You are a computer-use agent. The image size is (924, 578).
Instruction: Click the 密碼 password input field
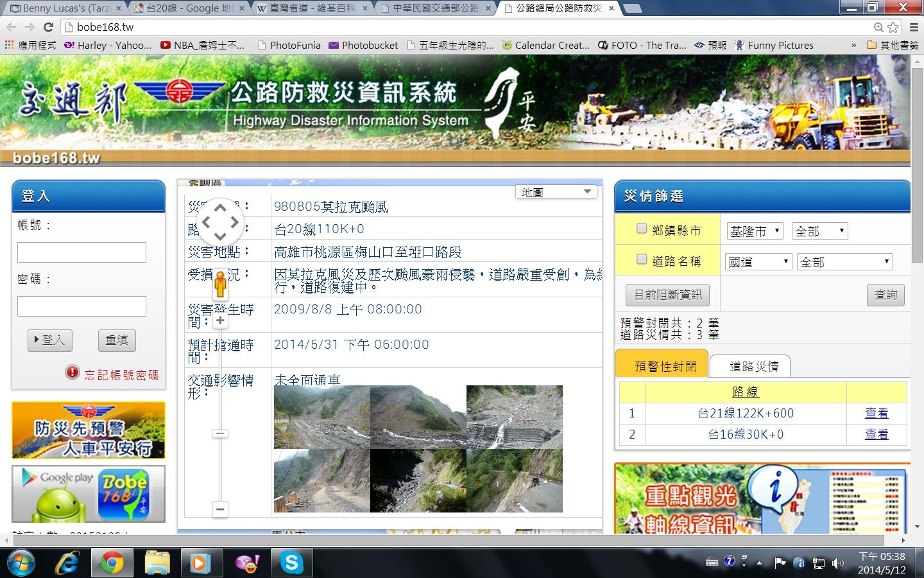pyautogui.click(x=81, y=306)
